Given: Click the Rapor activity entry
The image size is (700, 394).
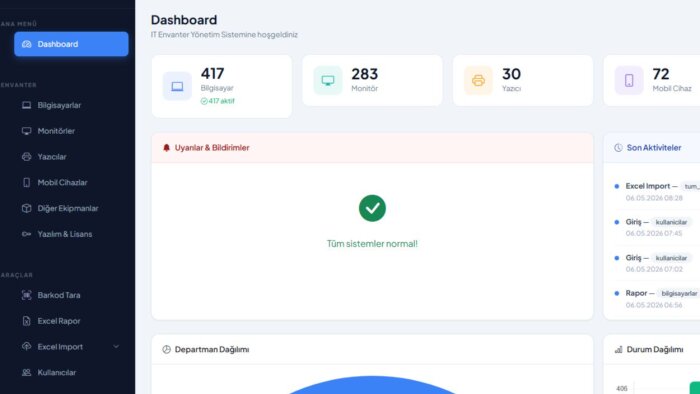Looking at the screenshot, I should point(657,299).
